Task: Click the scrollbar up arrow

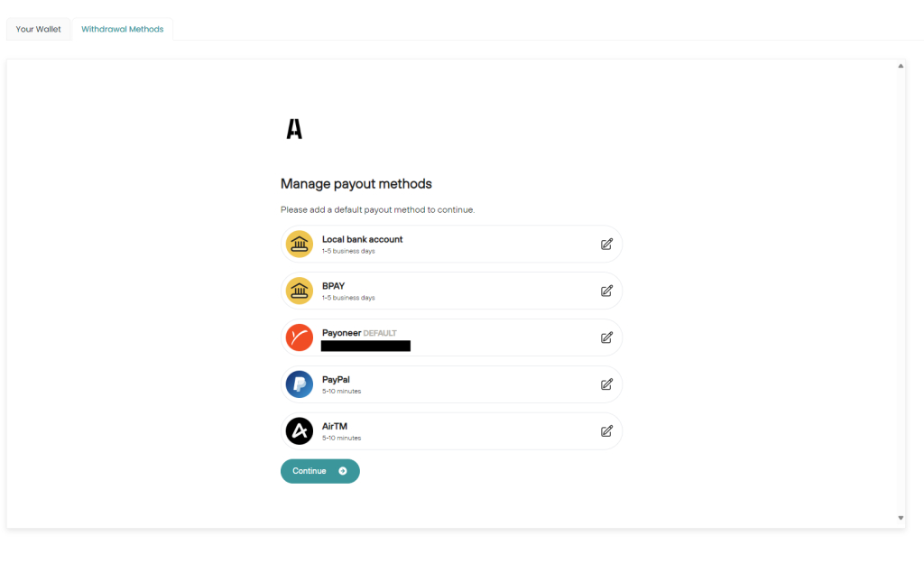Action: point(901,65)
